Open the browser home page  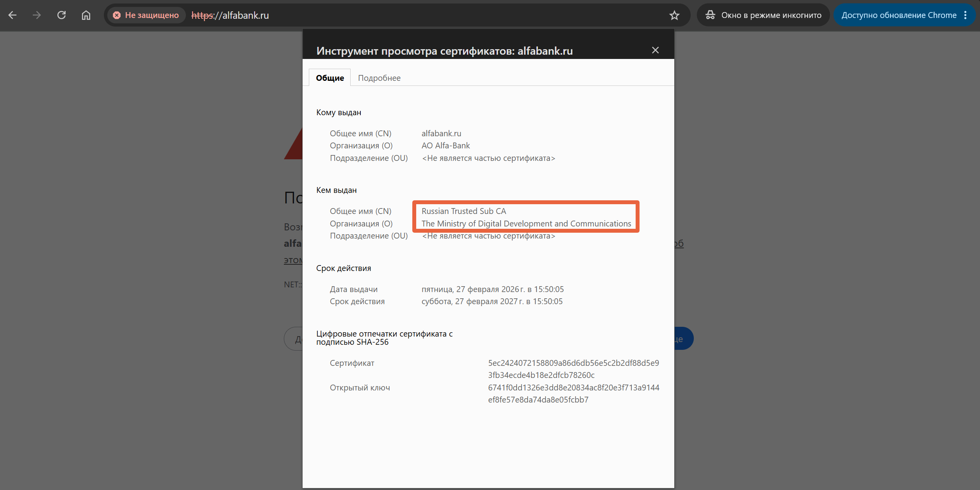[86, 15]
